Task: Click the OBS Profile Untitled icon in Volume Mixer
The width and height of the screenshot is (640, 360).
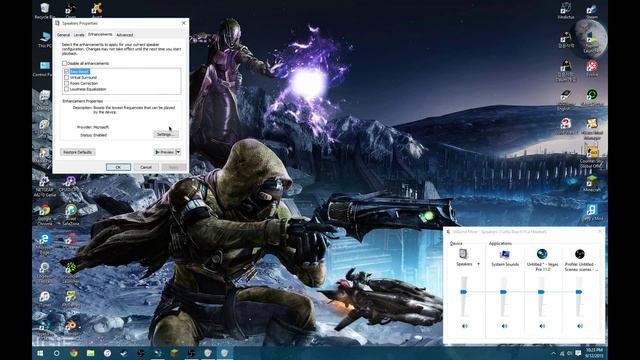Action: tap(580, 254)
